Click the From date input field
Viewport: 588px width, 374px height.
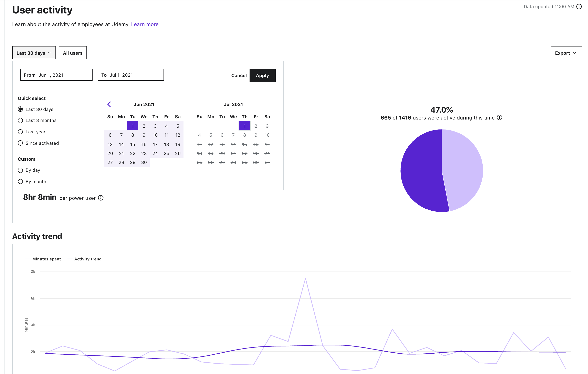(56, 75)
